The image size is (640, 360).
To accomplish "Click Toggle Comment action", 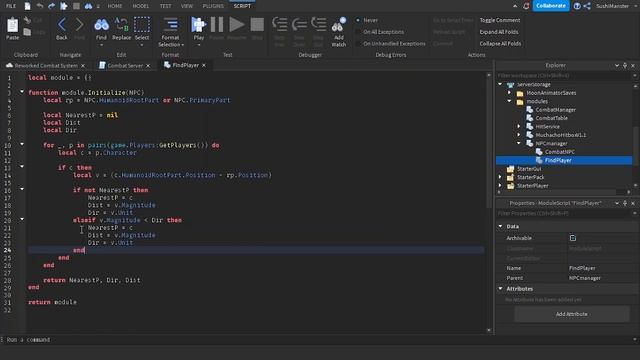I will pos(500,20).
